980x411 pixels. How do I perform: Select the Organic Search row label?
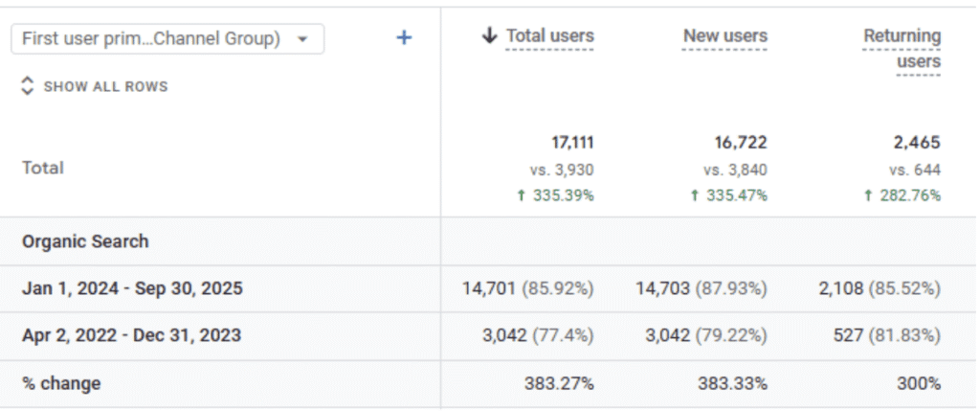(85, 241)
